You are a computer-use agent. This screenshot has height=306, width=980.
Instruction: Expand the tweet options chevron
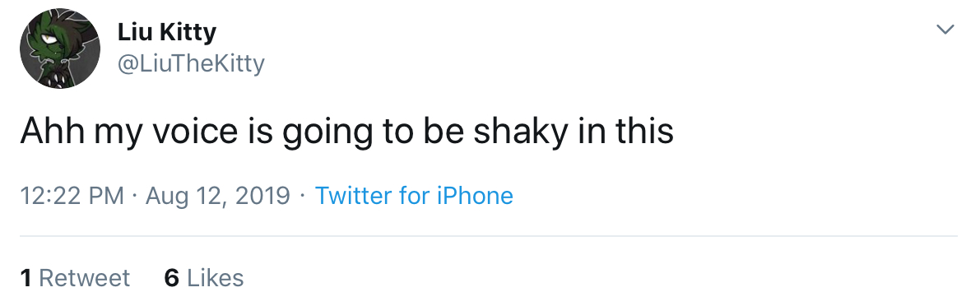tap(945, 30)
